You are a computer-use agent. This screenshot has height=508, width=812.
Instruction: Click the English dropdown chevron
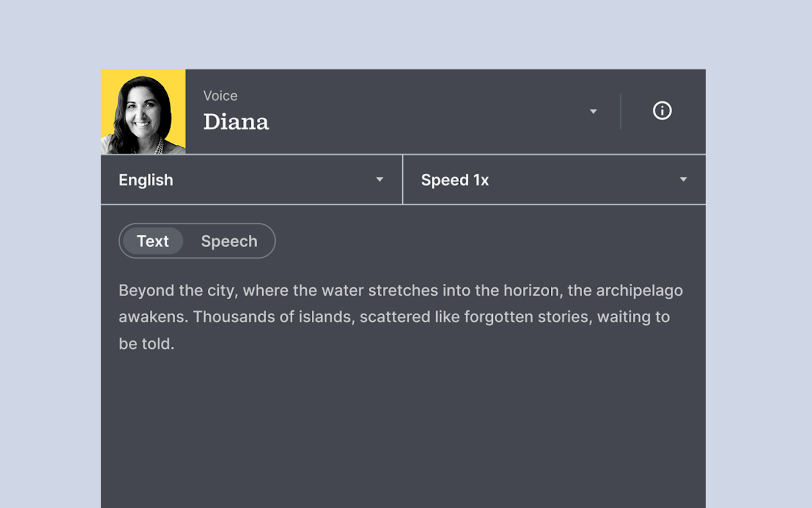pos(380,179)
